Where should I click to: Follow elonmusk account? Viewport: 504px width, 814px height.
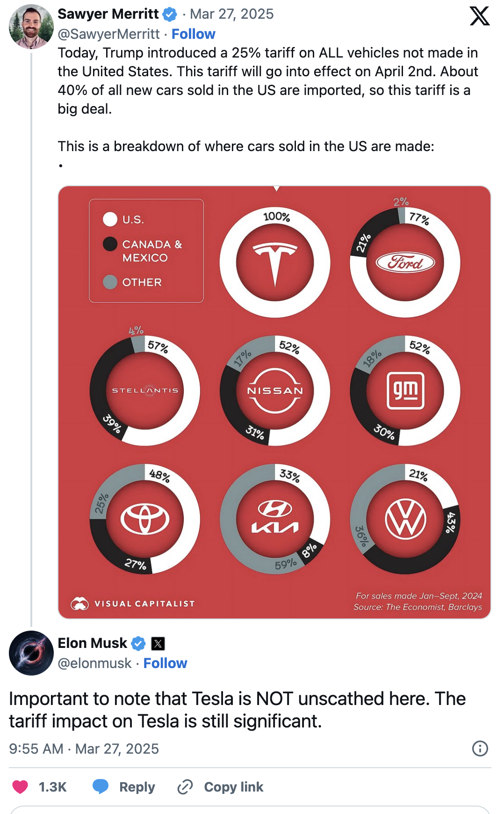click(165, 663)
